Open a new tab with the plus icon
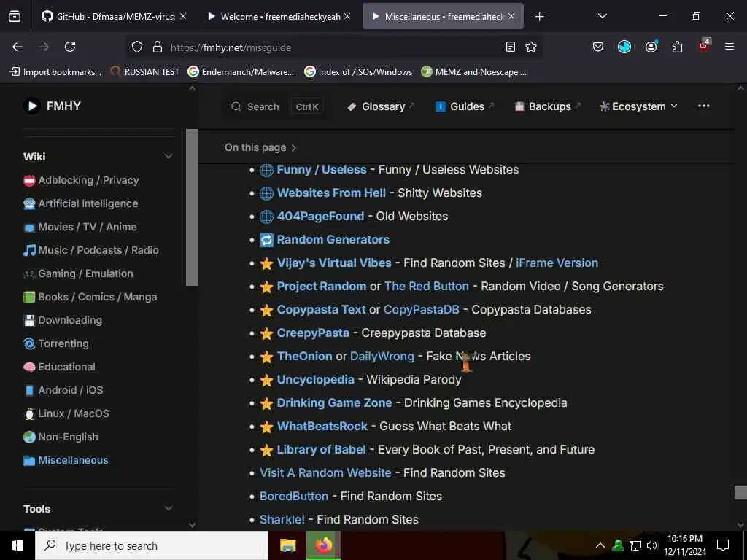Screen dimensions: 747x560 coord(539,17)
